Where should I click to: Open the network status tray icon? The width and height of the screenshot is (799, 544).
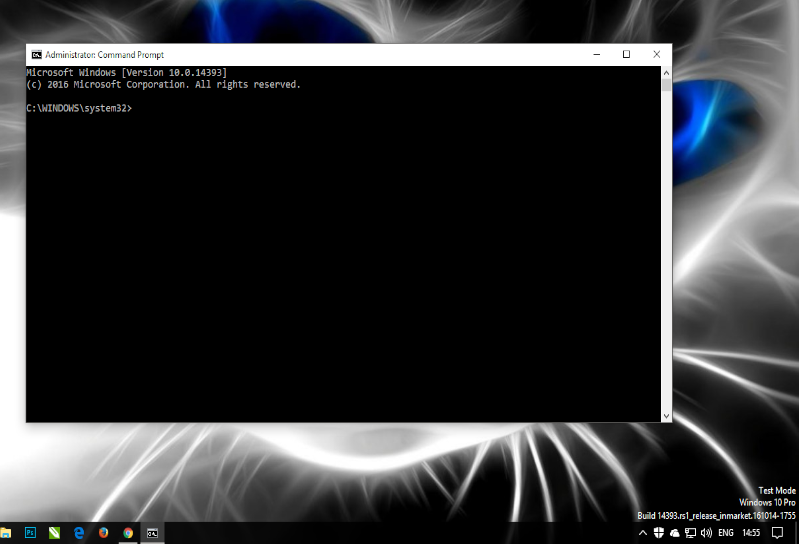pos(690,533)
